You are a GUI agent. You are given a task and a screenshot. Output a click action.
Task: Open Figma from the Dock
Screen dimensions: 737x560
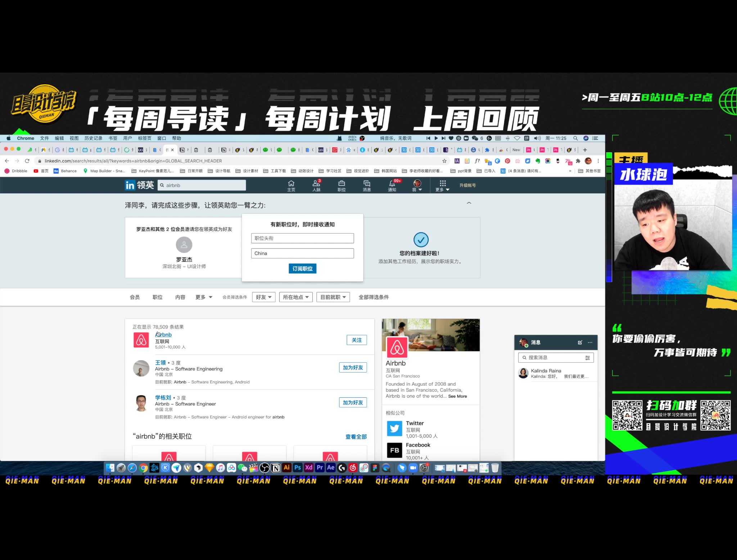(375, 468)
